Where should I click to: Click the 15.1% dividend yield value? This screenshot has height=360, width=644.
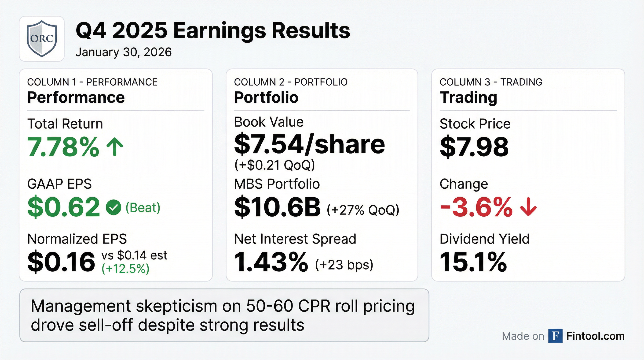click(473, 262)
